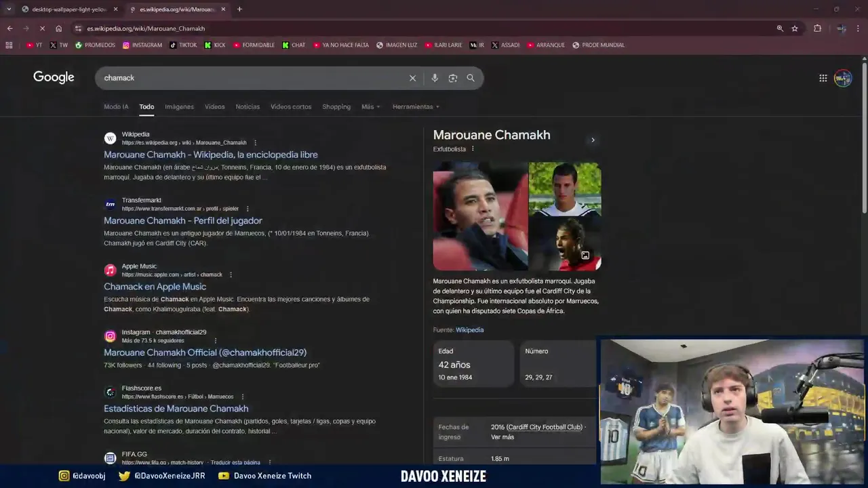Click Ver más under Fechas de ingreso
Screen dimensions: 868x488
502,437
